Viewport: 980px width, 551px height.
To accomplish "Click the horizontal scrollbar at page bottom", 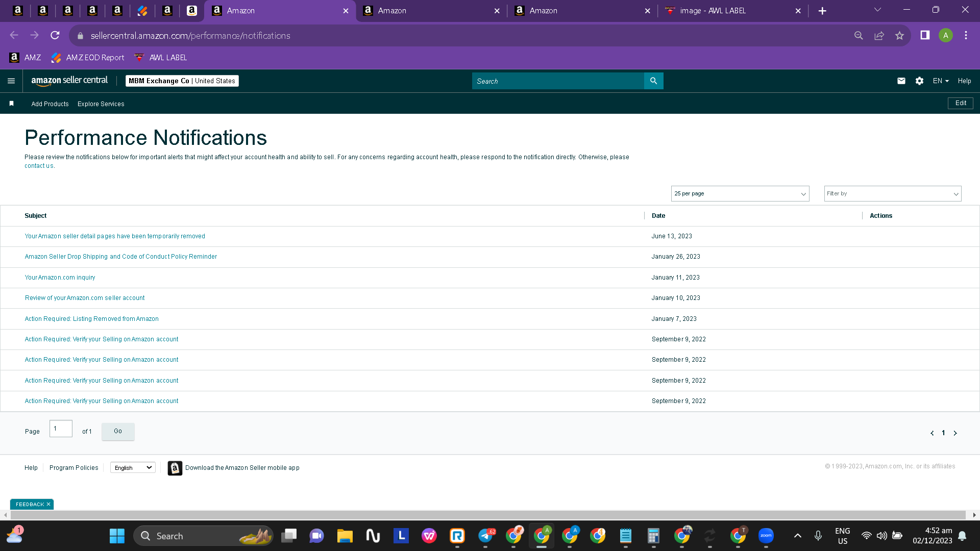I will click(487, 515).
